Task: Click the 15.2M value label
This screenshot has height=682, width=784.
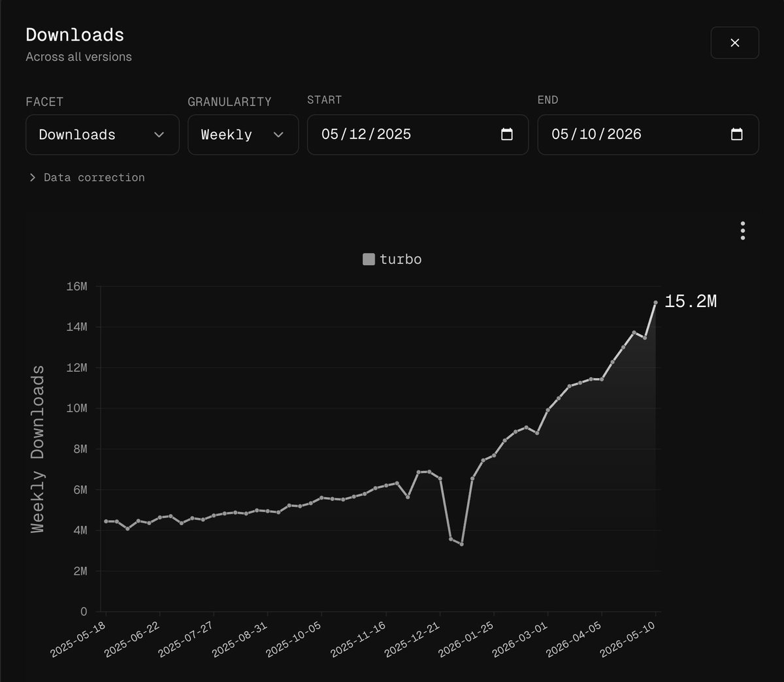Action: coord(691,301)
